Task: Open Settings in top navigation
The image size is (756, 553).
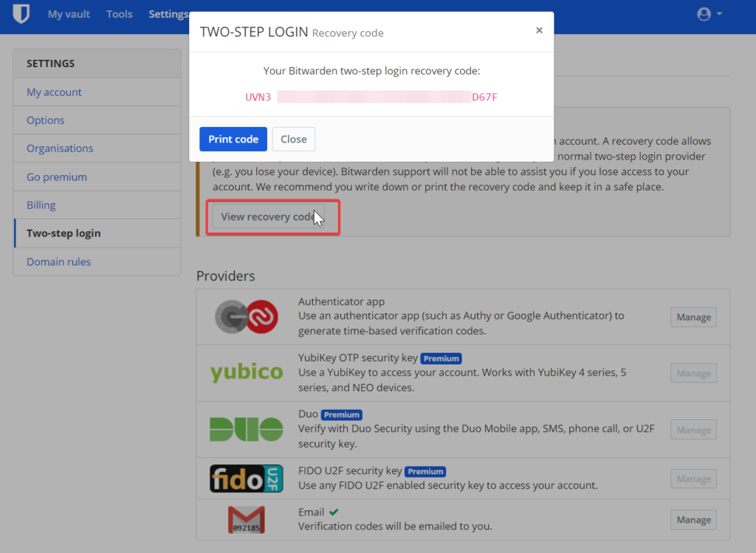Action: tap(168, 14)
